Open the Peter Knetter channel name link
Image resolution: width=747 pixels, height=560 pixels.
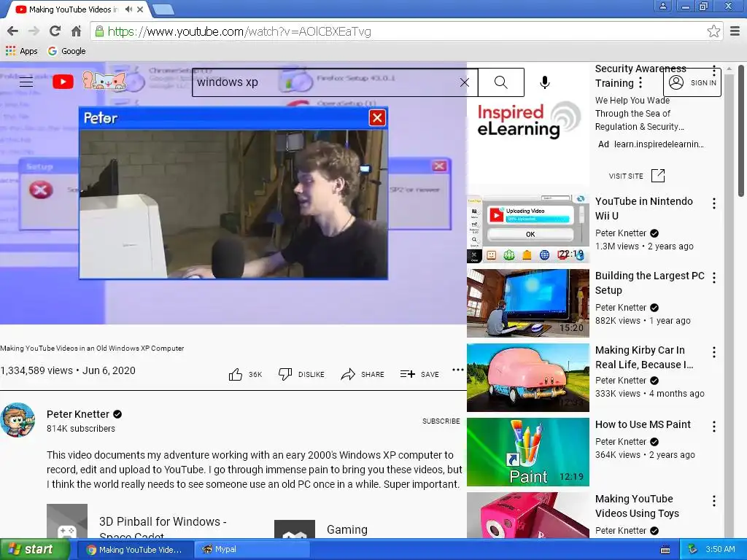tap(78, 414)
